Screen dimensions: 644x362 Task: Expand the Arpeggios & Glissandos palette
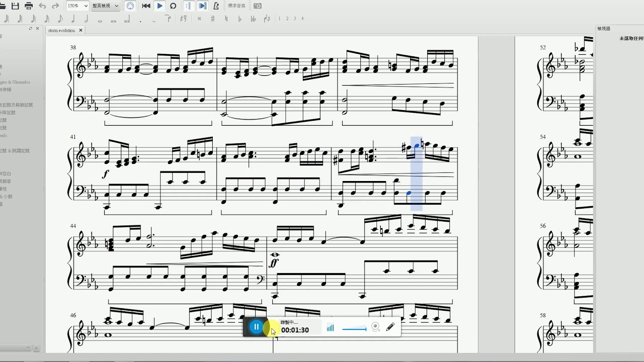pyautogui.click(x=15, y=82)
